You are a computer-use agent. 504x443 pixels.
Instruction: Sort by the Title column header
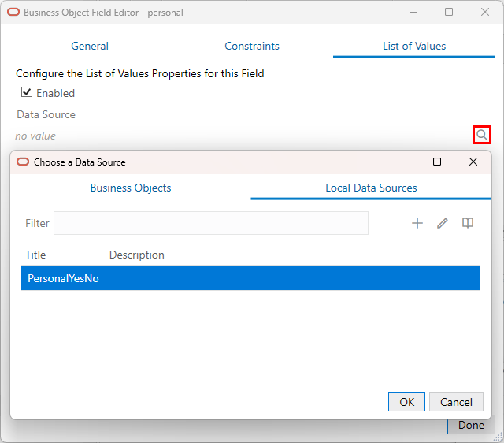[35, 255]
